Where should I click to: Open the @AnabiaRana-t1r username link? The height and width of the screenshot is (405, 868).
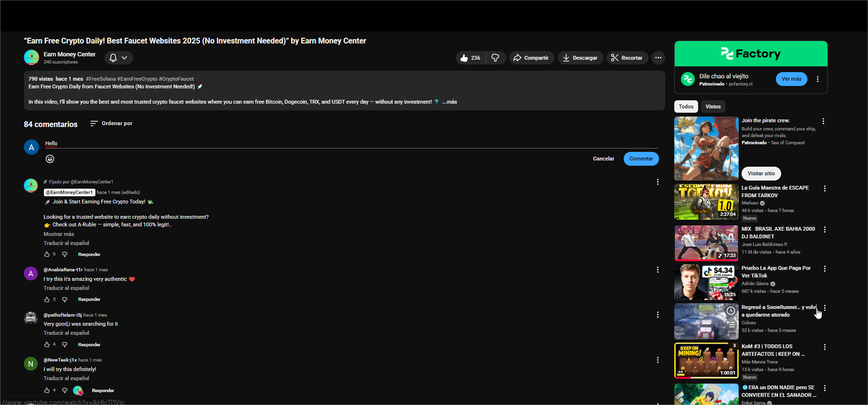(63, 270)
